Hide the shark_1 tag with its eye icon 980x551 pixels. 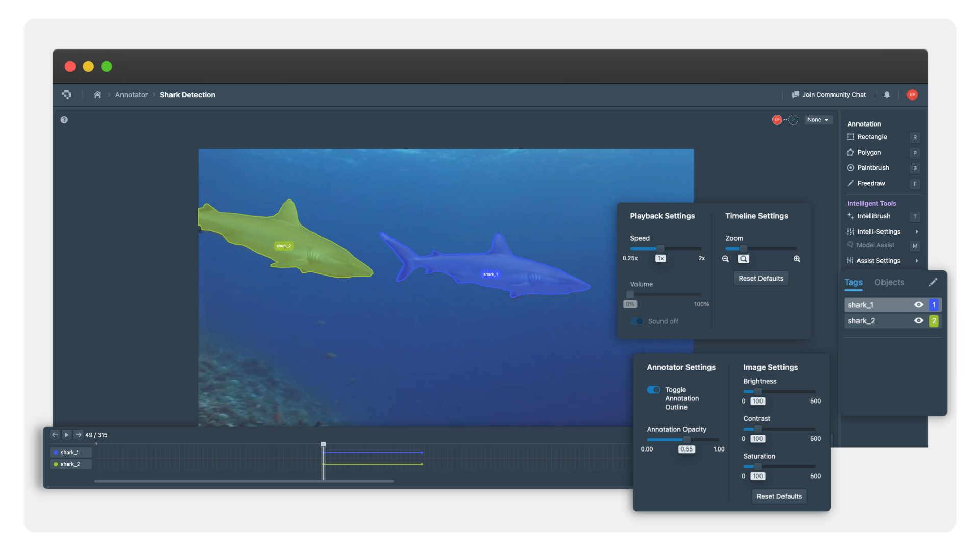coord(919,305)
